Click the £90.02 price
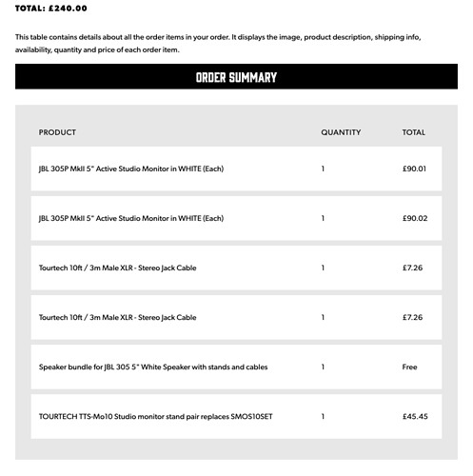Image resolution: width=473 pixels, height=476 pixels. [415, 218]
